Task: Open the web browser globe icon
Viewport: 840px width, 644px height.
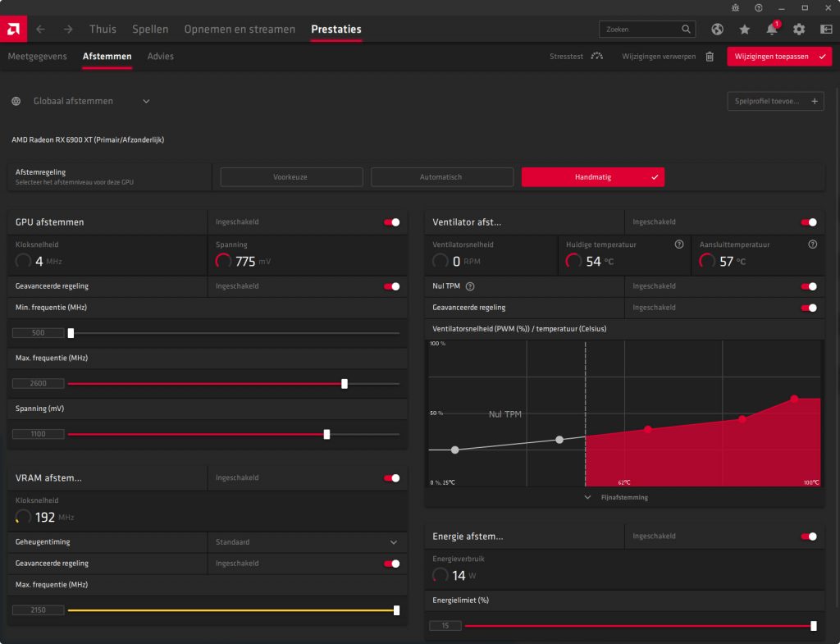Action: coord(717,30)
